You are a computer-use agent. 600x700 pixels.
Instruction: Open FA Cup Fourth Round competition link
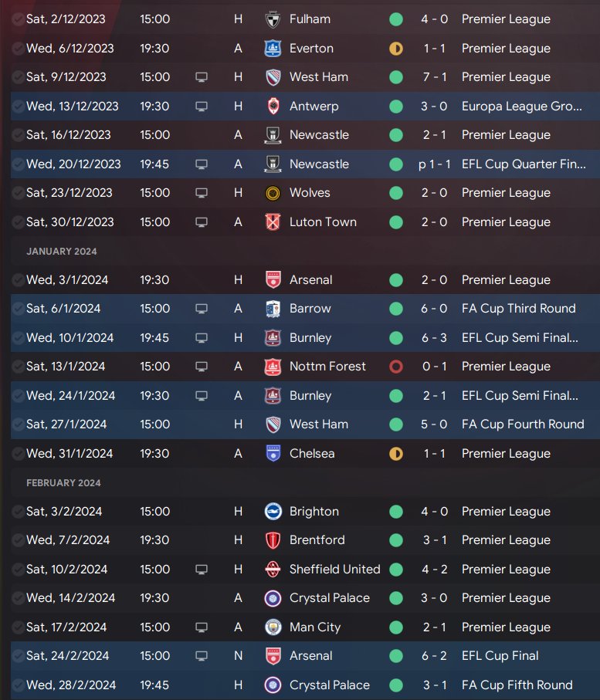523,424
